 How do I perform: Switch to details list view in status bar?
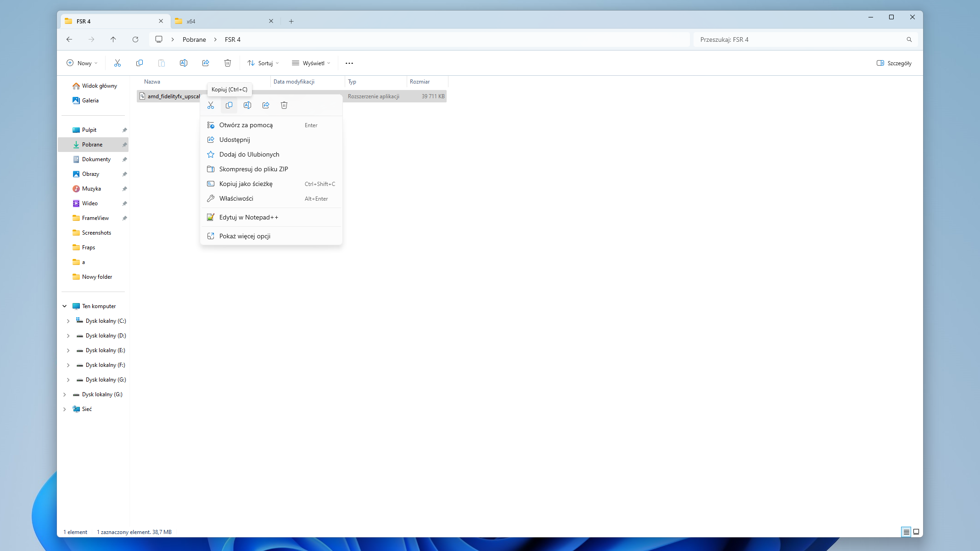(907, 532)
